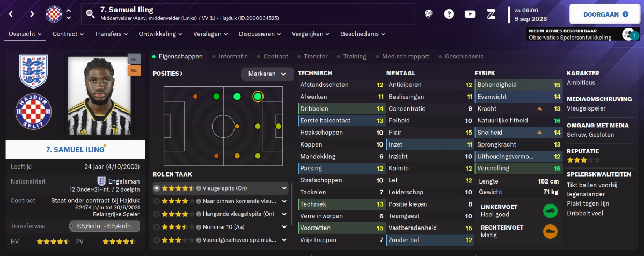Image resolution: width=644 pixels, height=256 pixels.
Task: Click the Doorgaan button
Action: (x=604, y=14)
